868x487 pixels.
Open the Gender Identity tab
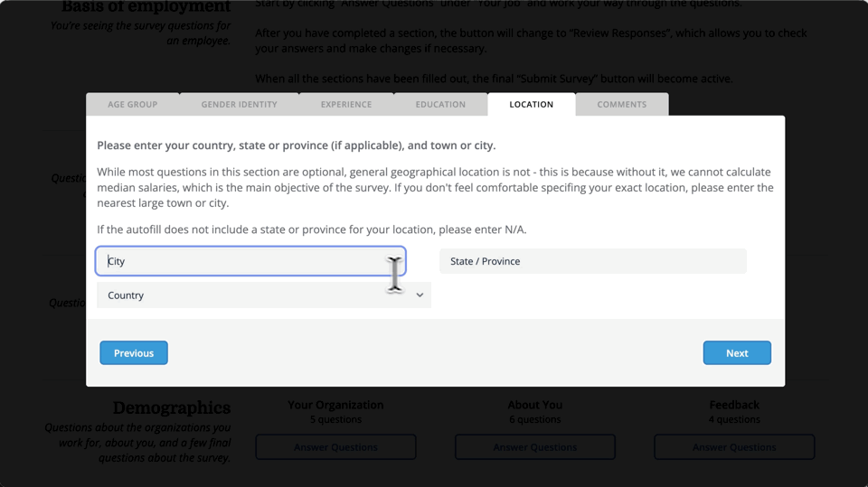(x=239, y=105)
